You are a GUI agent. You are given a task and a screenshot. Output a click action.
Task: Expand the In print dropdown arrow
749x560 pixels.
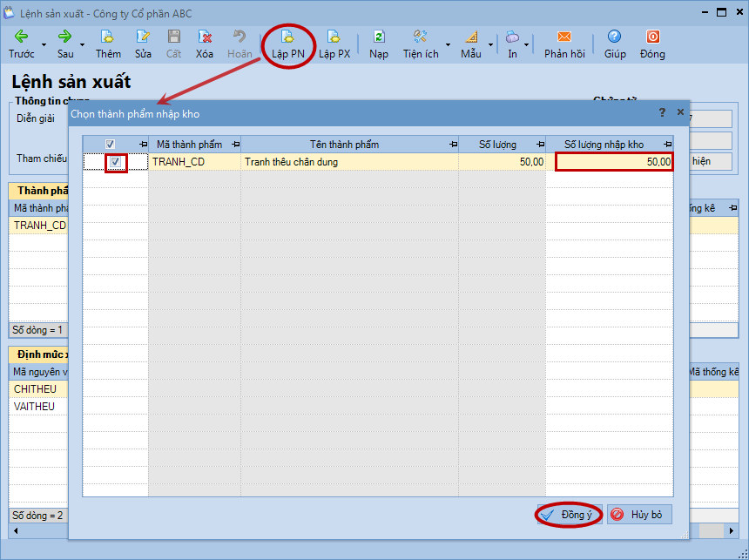pyautogui.click(x=527, y=45)
